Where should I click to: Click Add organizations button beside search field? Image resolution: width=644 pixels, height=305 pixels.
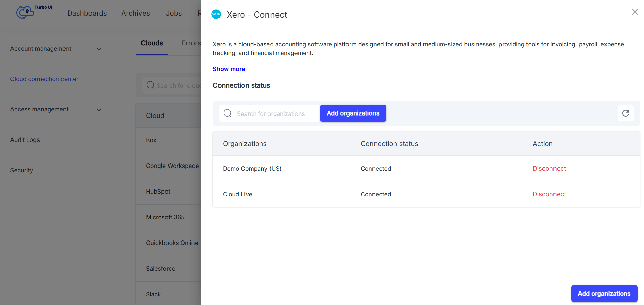coord(353,113)
